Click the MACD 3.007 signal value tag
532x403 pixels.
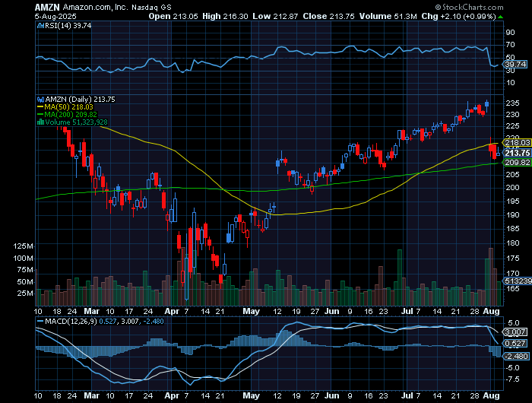[515, 332]
